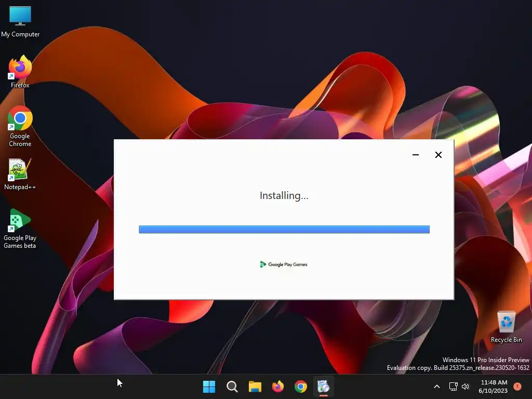This screenshot has width=532, height=399.
Task: Minimize the Google Play Games installer window
Action: [x=416, y=155]
